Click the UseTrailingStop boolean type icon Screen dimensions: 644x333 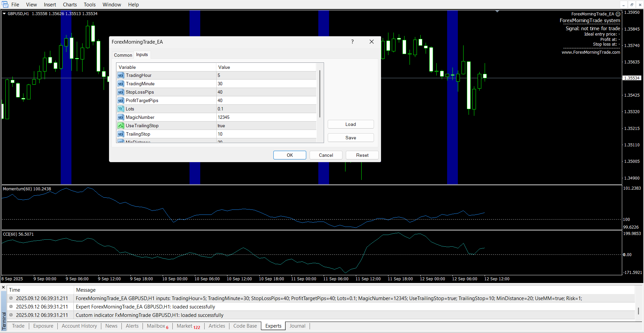120,126
